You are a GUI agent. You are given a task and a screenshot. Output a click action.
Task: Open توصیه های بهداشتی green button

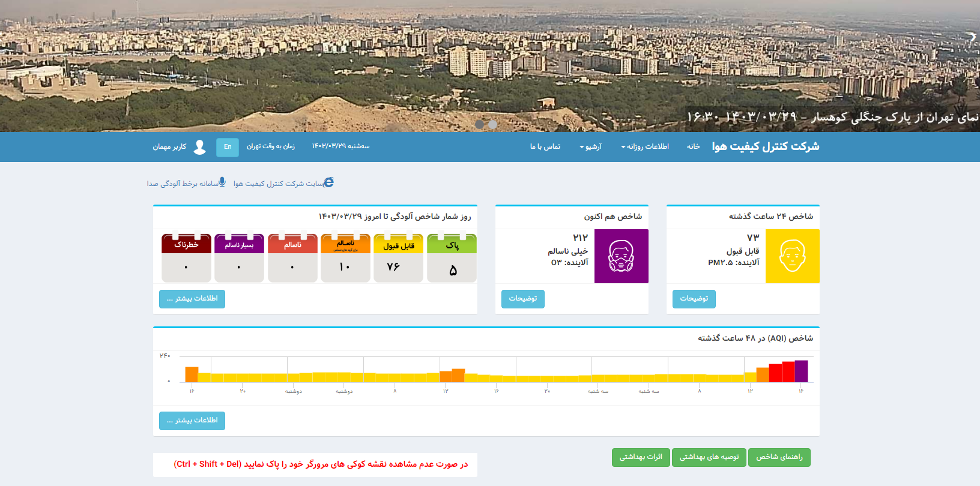point(709,457)
